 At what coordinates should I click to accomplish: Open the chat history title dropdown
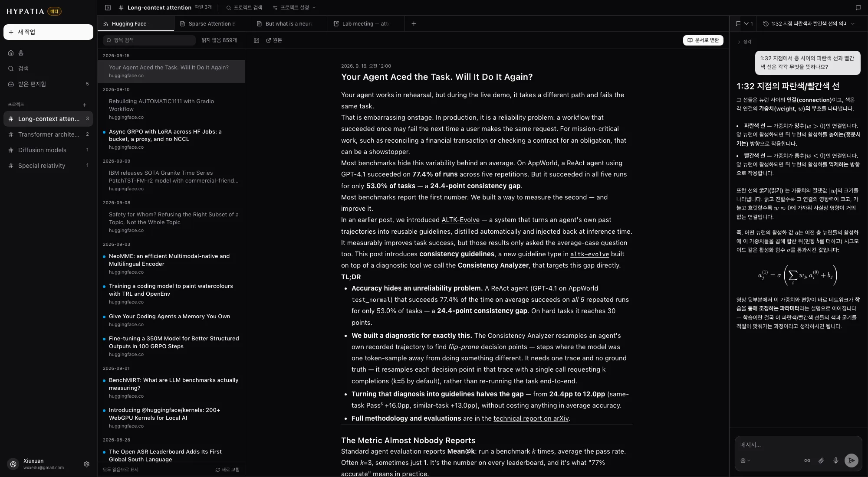tap(809, 24)
